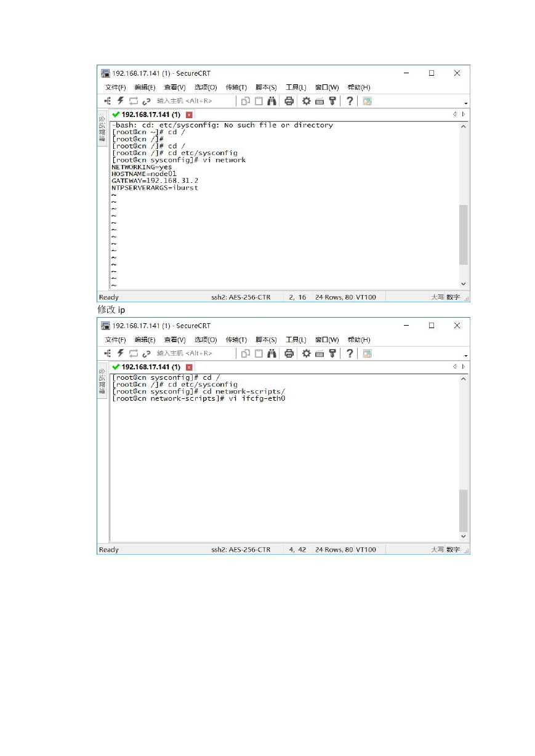The height and width of the screenshot is (756, 535).
Task: Open 编辑(E) menu in vi network window
Action: 145,87
